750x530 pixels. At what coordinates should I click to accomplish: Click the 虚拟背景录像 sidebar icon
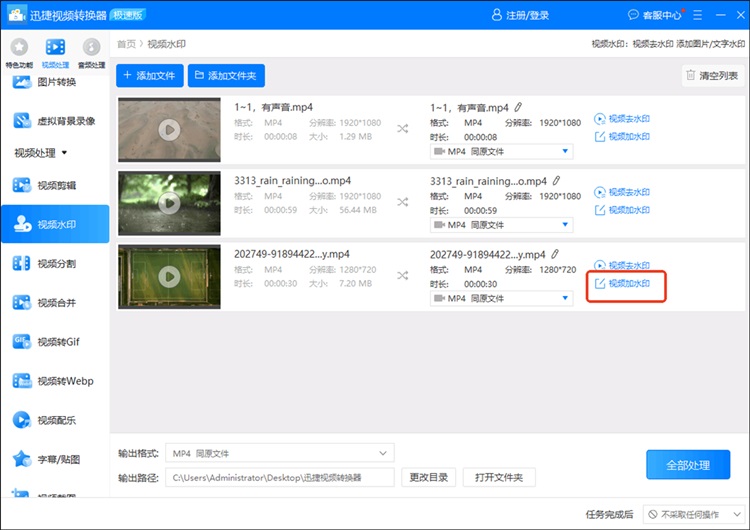pos(22,121)
